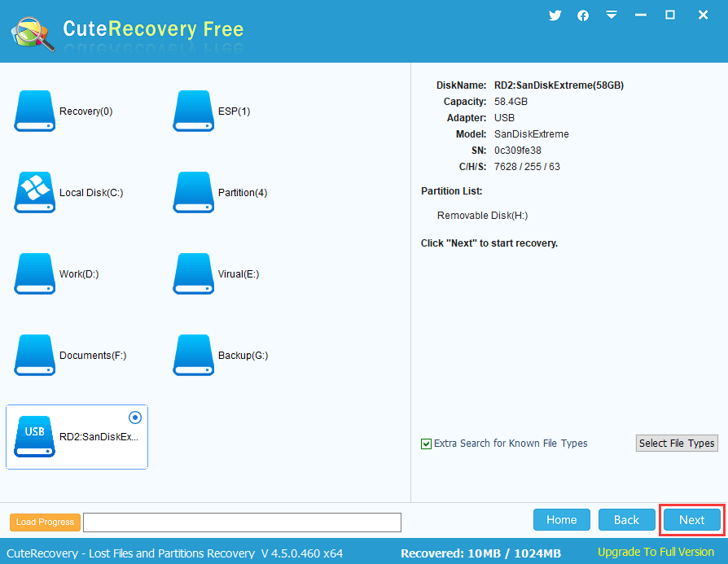Viewport: 728px width, 564px height.
Task: Select the ESP(1) partition drive icon
Action: [193, 111]
